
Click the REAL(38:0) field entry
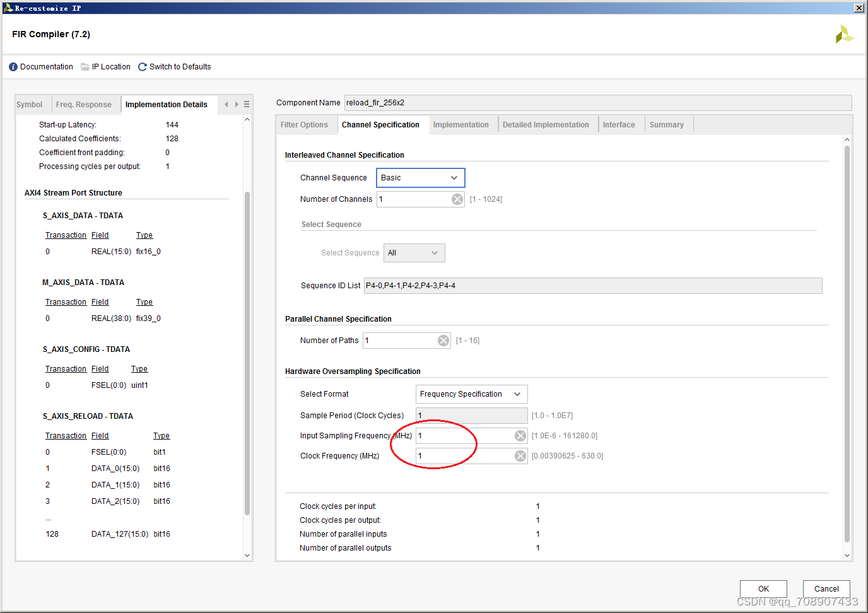(111, 318)
